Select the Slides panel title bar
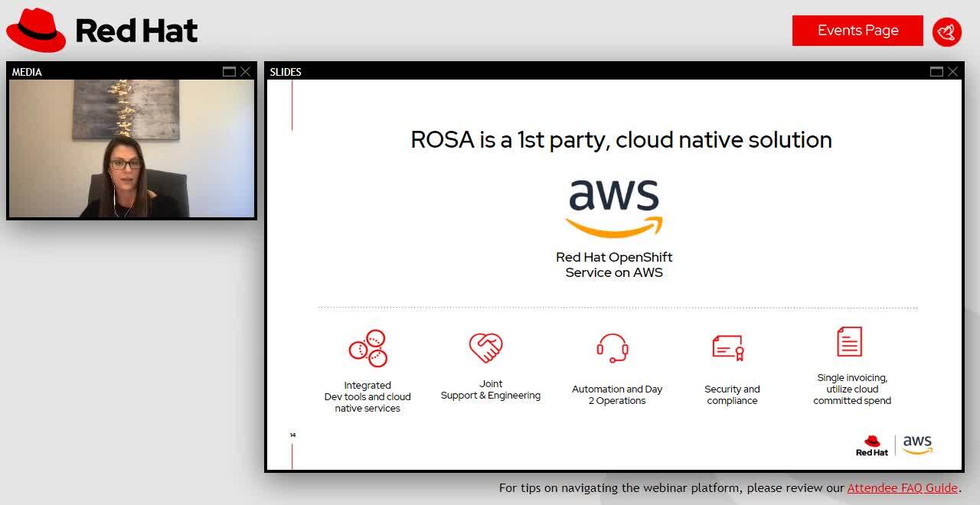This screenshot has width=980, height=505. (597, 72)
